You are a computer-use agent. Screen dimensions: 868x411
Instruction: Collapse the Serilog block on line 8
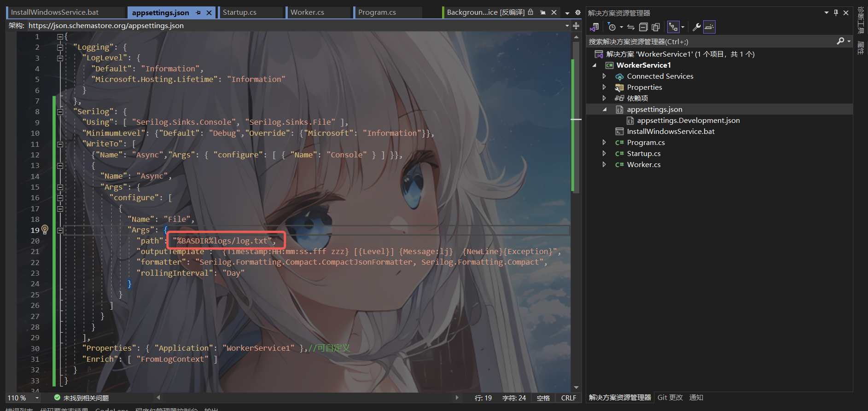[60, 112]
